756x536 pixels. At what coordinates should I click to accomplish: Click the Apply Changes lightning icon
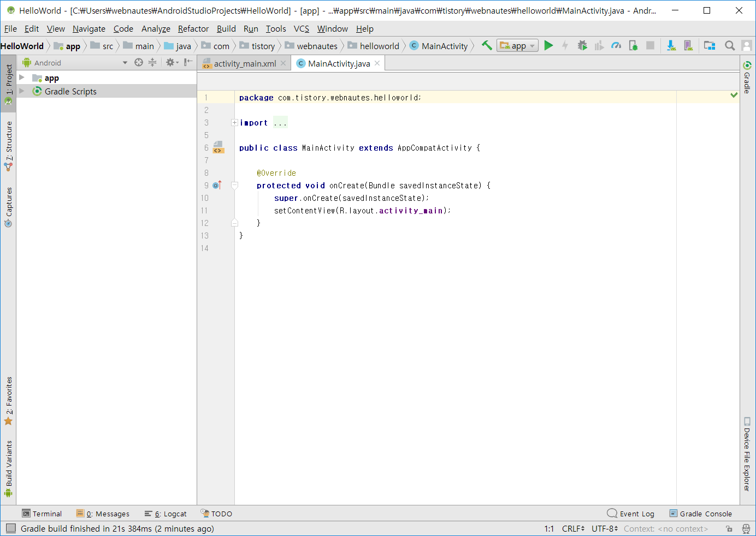565,45
